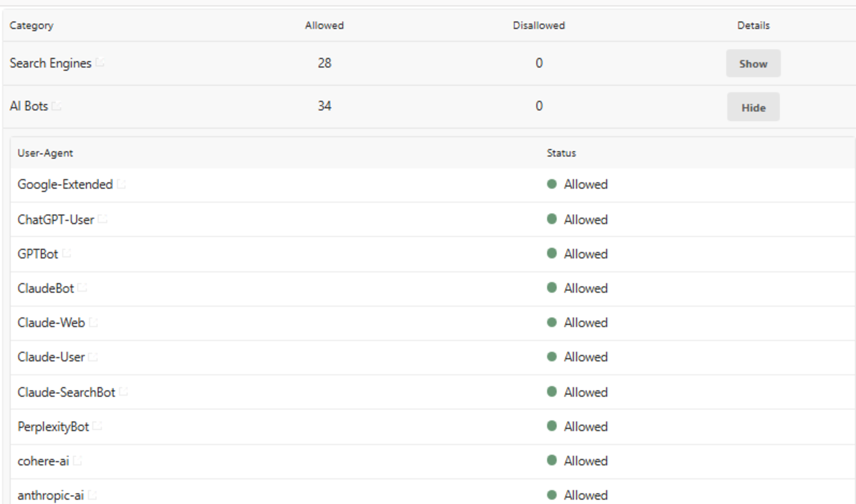Click Allowed status text for cohere-ai
The width and height of the screenshot is (856, 504).
pyautogui.click(x=586, y=461)
